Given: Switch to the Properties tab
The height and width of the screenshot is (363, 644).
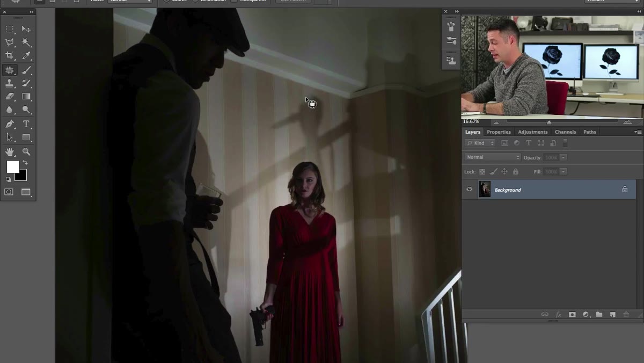Looking at the screenshot, I should pos(499,132).
